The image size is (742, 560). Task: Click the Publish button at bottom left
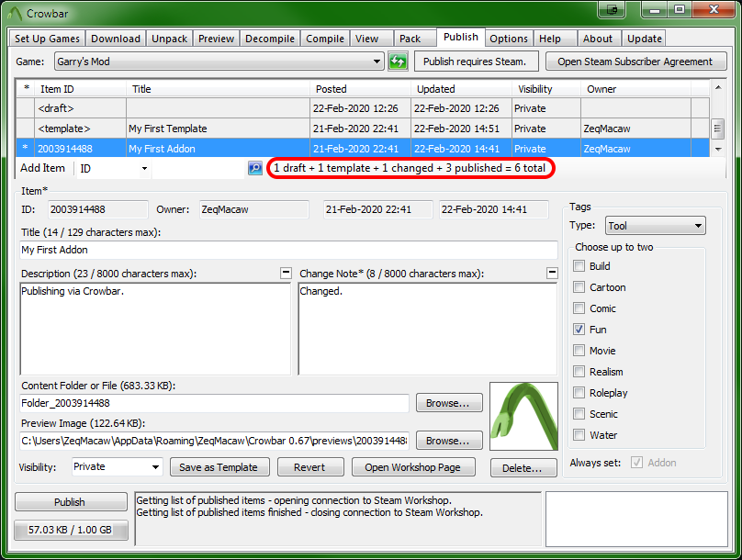click(x=71, y=502)
